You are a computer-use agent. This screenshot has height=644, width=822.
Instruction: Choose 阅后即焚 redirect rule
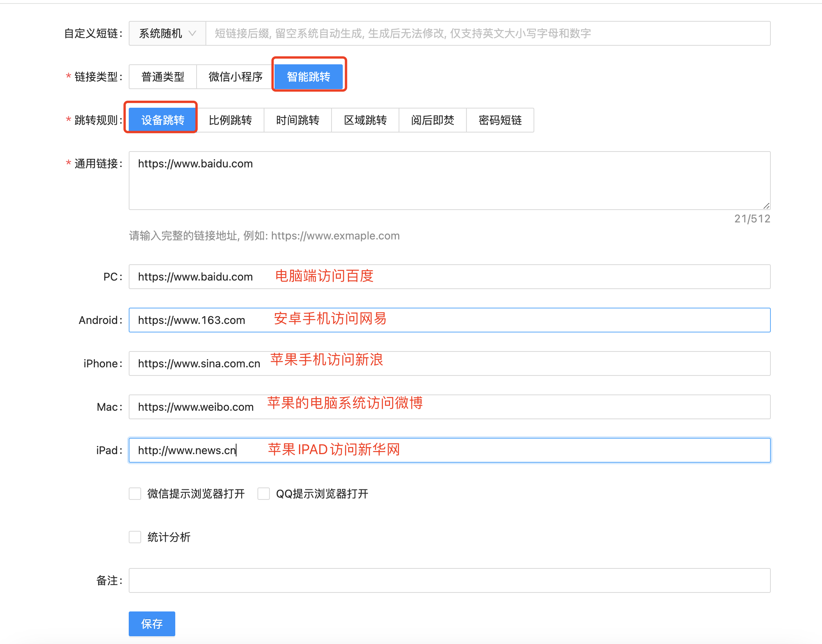pos(433,121)
